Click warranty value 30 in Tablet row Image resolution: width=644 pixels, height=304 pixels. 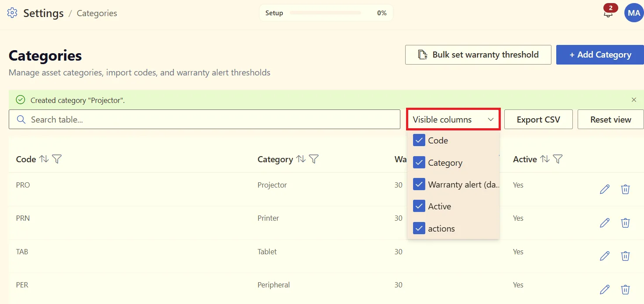[398, 252]
